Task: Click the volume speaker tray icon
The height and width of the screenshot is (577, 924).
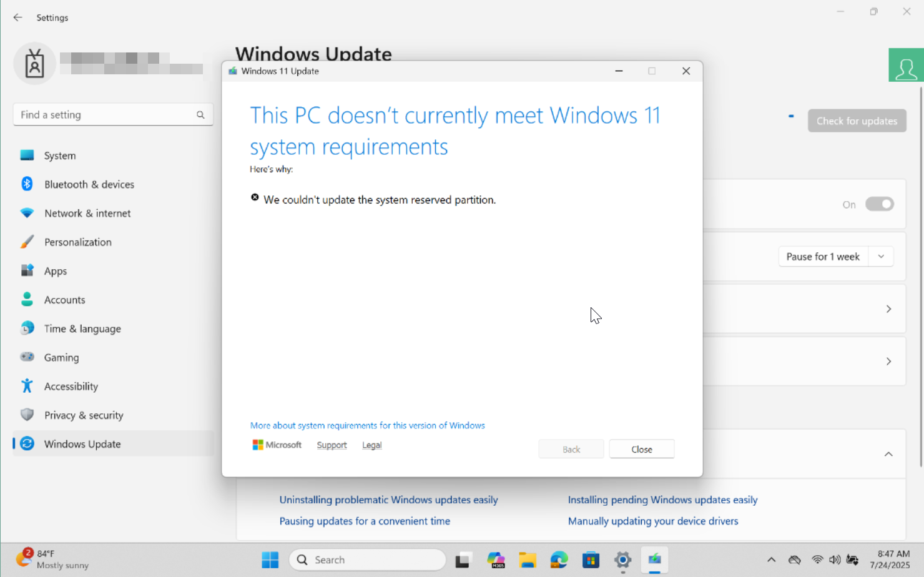Action: click(x=835, y=560)
